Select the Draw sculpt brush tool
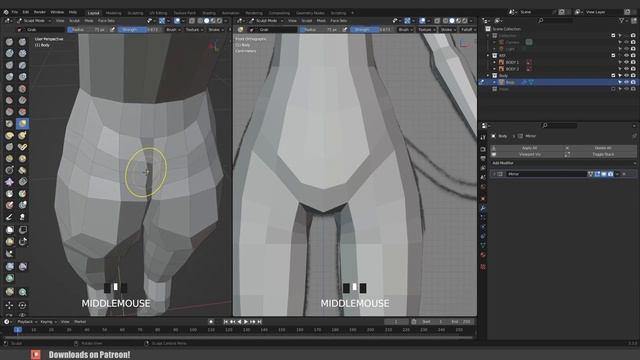This screenshot has width=640, height=360. [9, 42]
